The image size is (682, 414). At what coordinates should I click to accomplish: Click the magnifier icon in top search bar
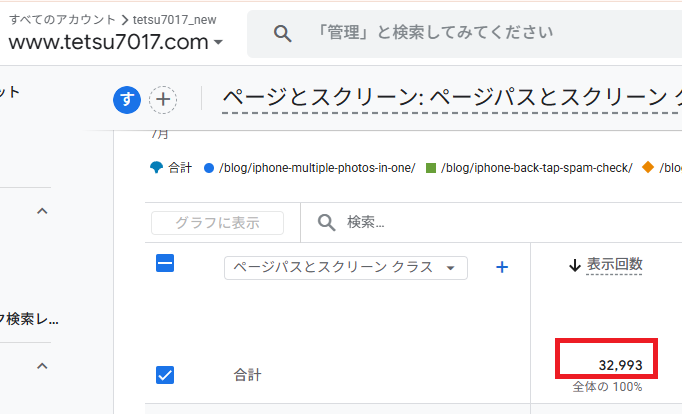282,33
